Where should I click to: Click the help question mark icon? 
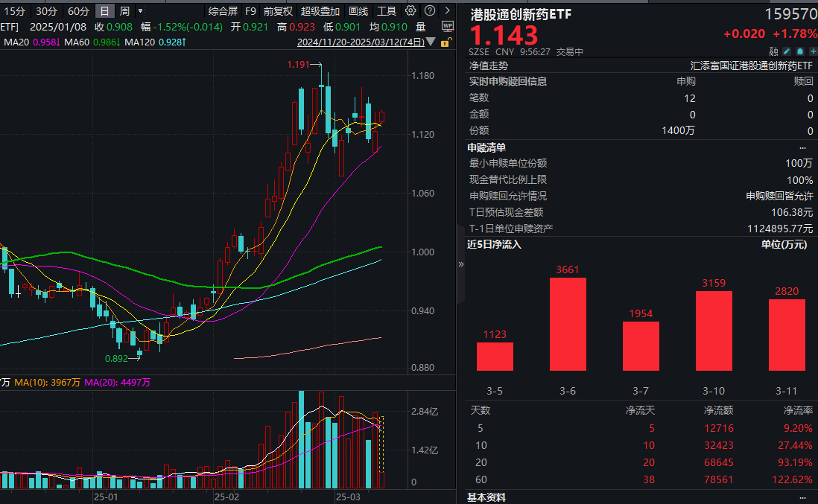(428, 10)
